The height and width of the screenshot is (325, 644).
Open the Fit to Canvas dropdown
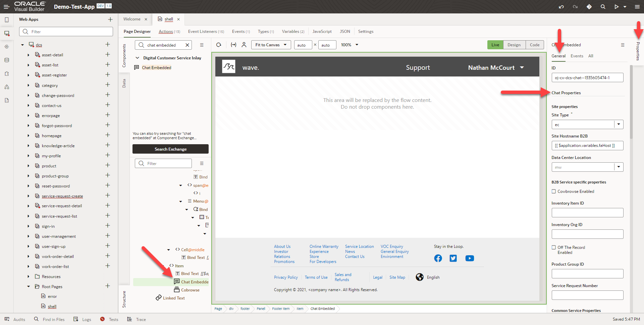[x=271, y=45]
